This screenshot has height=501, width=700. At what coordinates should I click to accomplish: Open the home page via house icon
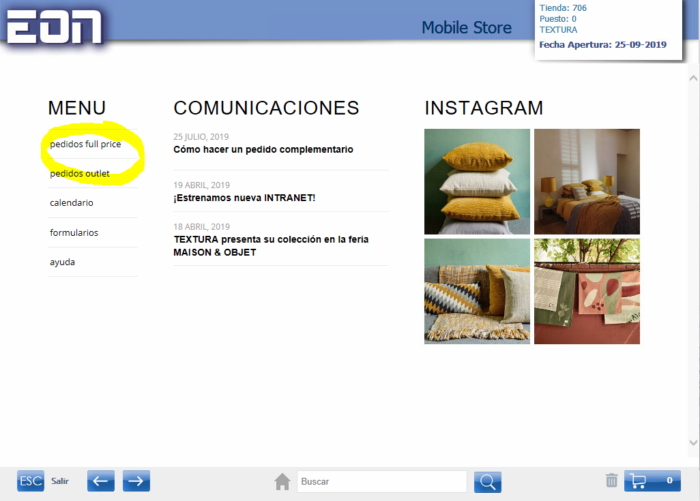click(283, 482)
